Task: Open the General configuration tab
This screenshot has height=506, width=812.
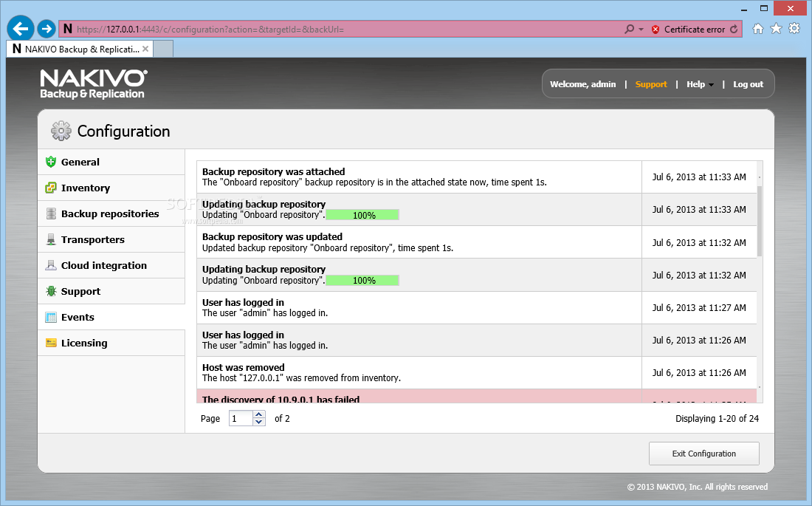Action: pyautogui.click(x=111, y=163)
